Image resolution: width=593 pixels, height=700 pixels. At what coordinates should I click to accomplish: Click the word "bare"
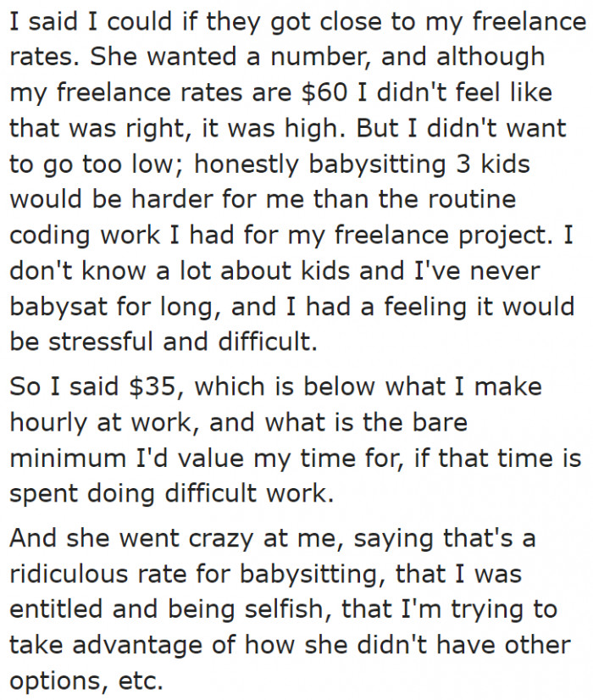coord(439,421)
